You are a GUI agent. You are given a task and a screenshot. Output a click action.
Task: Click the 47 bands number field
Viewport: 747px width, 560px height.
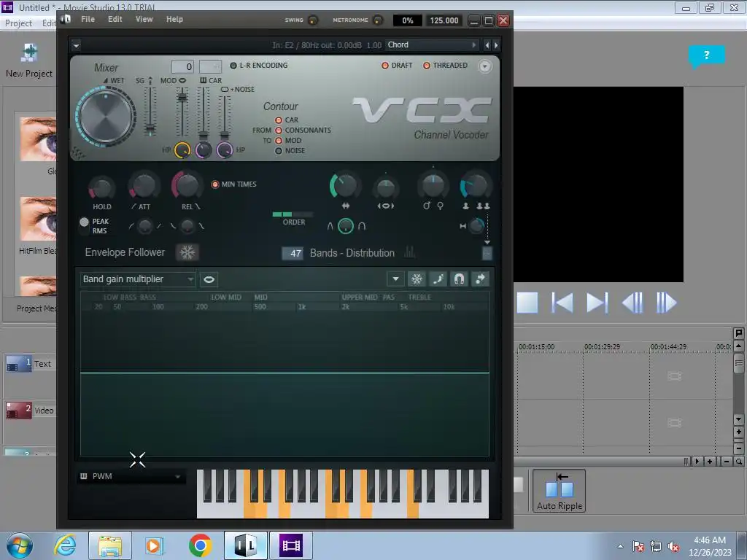293,253
